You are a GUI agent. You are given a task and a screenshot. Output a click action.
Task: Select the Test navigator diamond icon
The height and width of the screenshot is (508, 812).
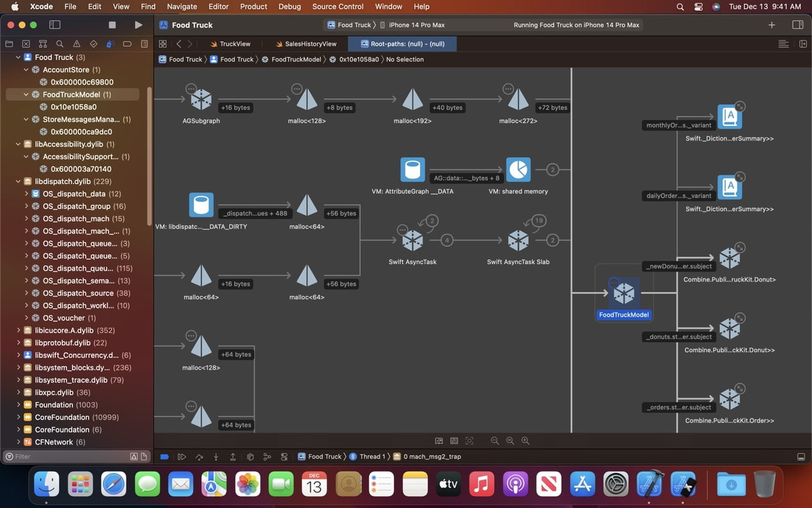(x=93, y=43)
